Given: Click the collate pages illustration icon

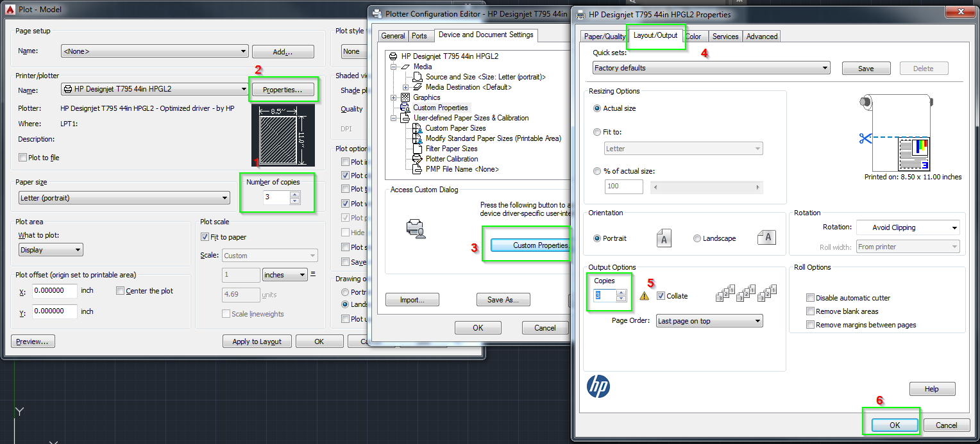Looking at the screenshot, I should click(746, 293).
